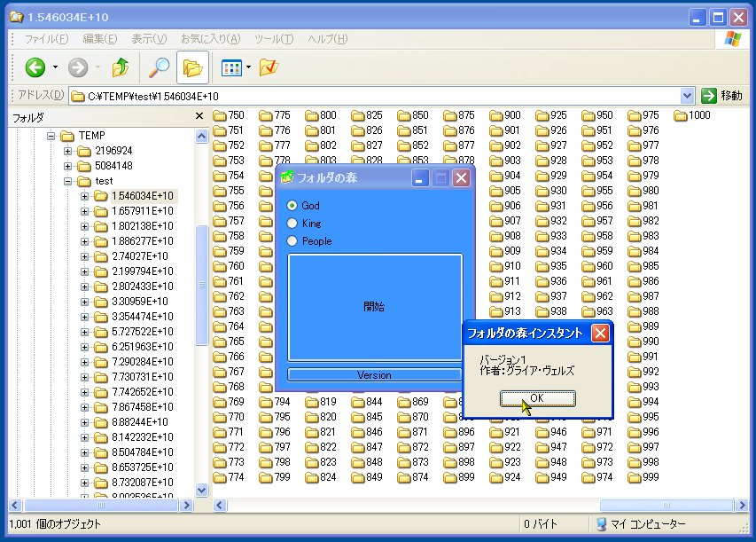The width and height of the screenshot is (756, 542).
Task: Select folder 924 icon
Action: pos(496,477)
